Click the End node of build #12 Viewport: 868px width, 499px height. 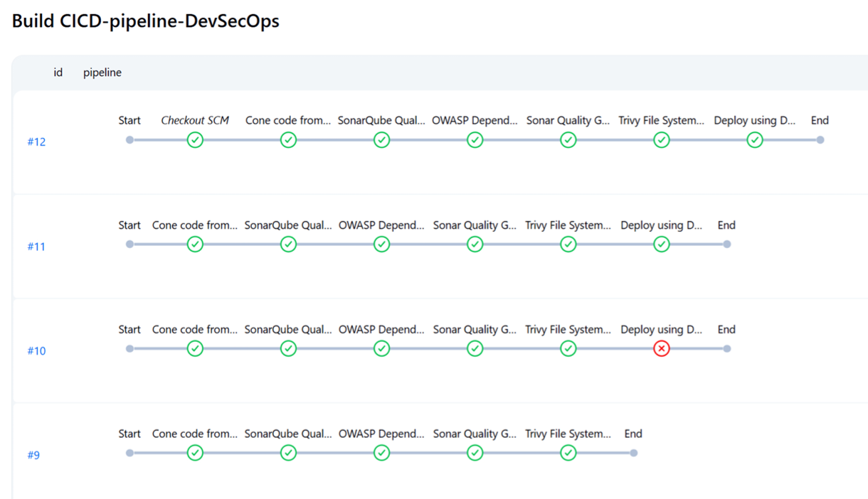[820, 140]
